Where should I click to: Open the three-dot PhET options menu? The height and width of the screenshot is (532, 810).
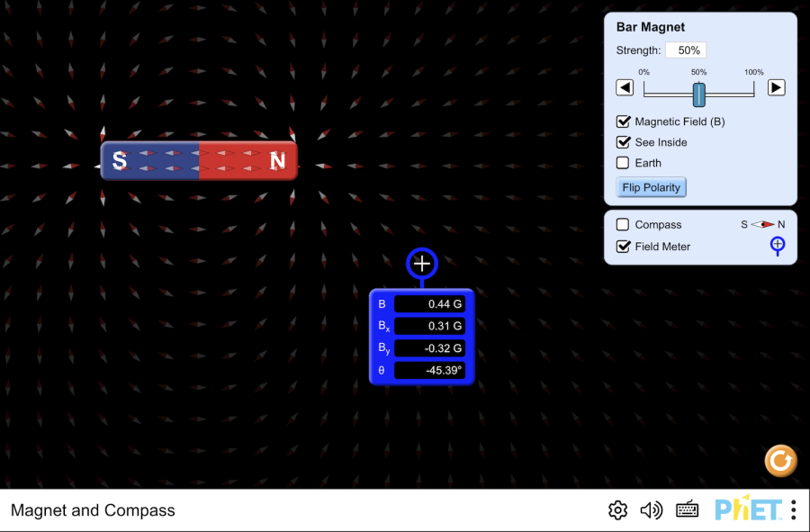pos(793,510)
